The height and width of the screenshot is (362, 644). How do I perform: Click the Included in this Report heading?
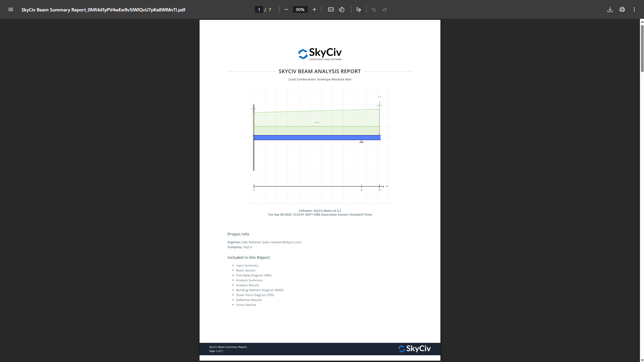tap(249, 257)
